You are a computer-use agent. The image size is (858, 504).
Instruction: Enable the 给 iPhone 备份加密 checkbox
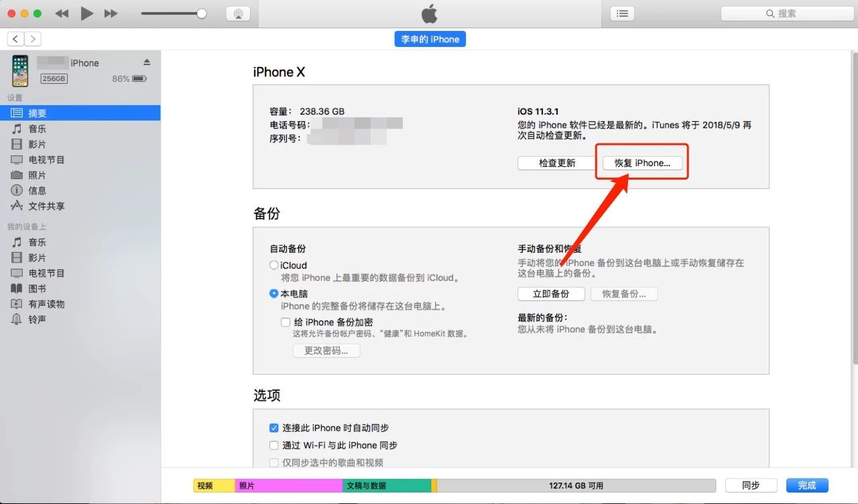tap(286, 322)
